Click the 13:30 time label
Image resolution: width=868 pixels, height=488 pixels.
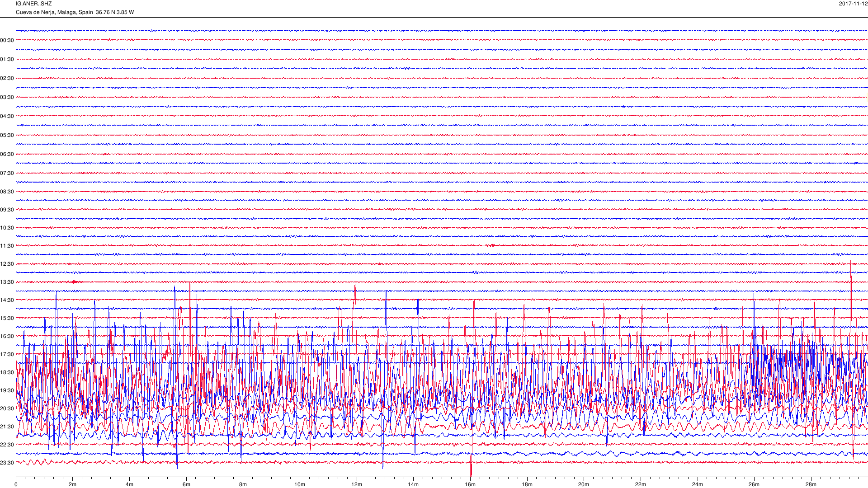tap(7, 282)
